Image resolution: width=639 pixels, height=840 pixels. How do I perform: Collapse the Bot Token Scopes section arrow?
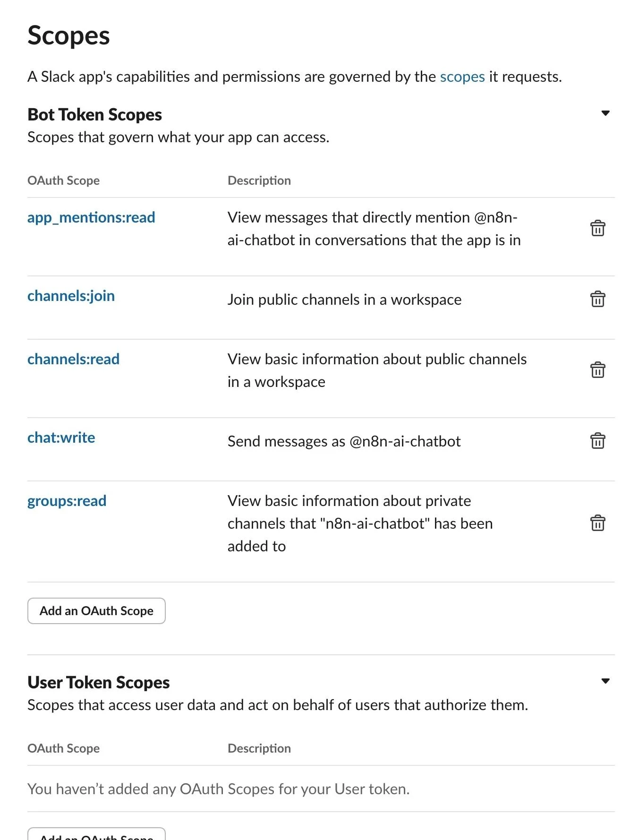605,113
